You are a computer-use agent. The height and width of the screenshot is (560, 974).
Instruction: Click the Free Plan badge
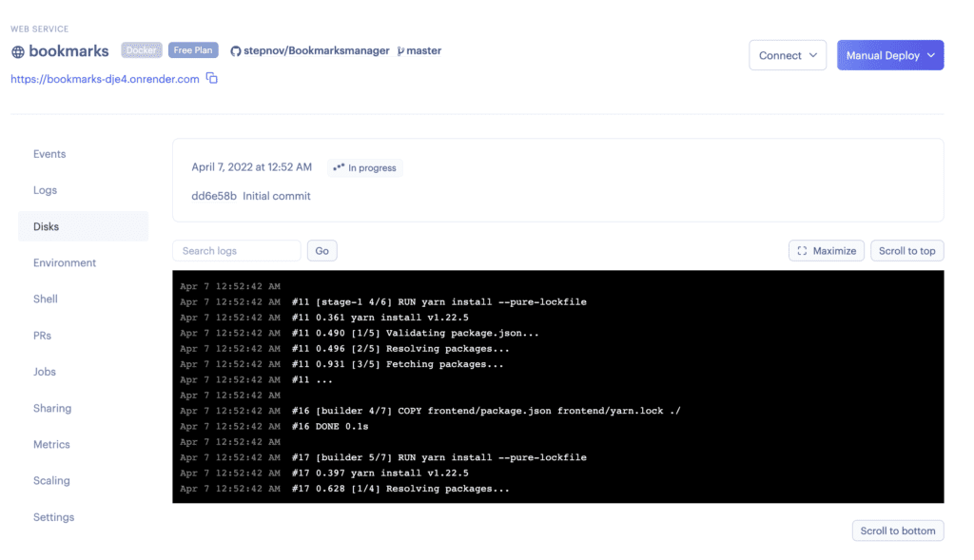click(193, 50)
